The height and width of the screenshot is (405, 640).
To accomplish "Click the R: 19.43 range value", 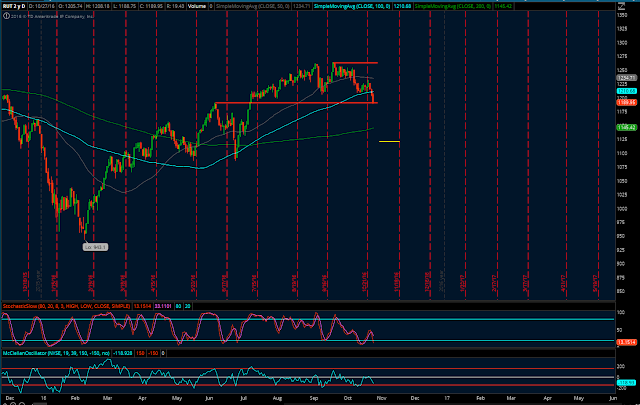I will [x=176, y=7].
